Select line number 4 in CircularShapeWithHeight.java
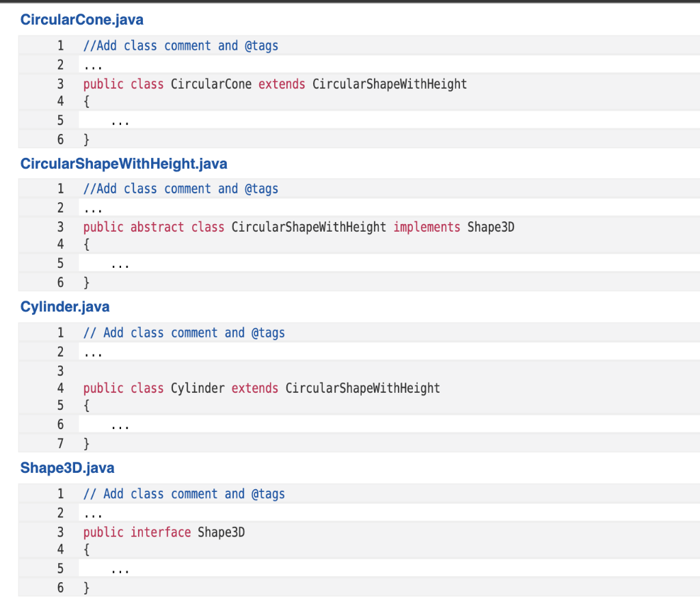Viewport: 700px width, 604px height. click(x=60, y=244)
